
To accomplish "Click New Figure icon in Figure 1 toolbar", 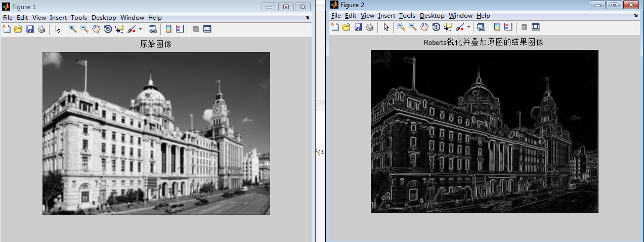I will pyautogui.click(x=7, y=29).
